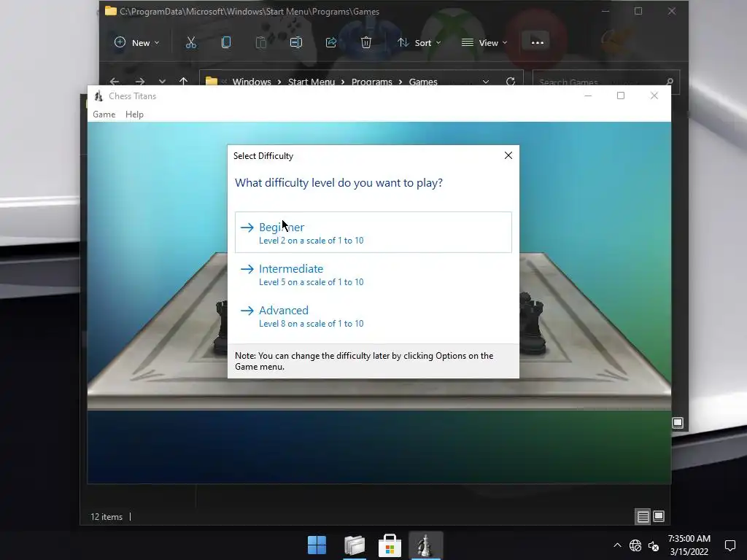Open the notification center icon
The image size is (747, 560).
729,545
